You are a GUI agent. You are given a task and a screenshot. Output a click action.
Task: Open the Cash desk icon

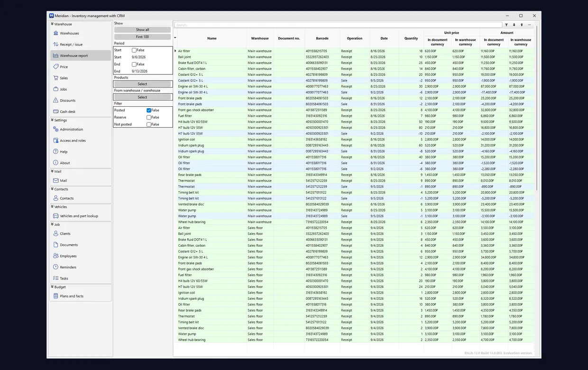[x=55, y=111]
